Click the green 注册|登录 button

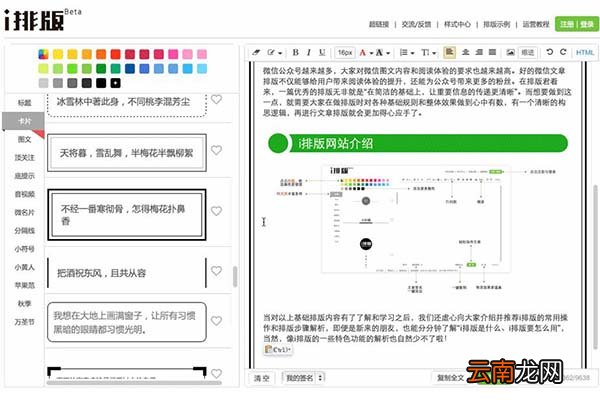click(x=577, y=24)
